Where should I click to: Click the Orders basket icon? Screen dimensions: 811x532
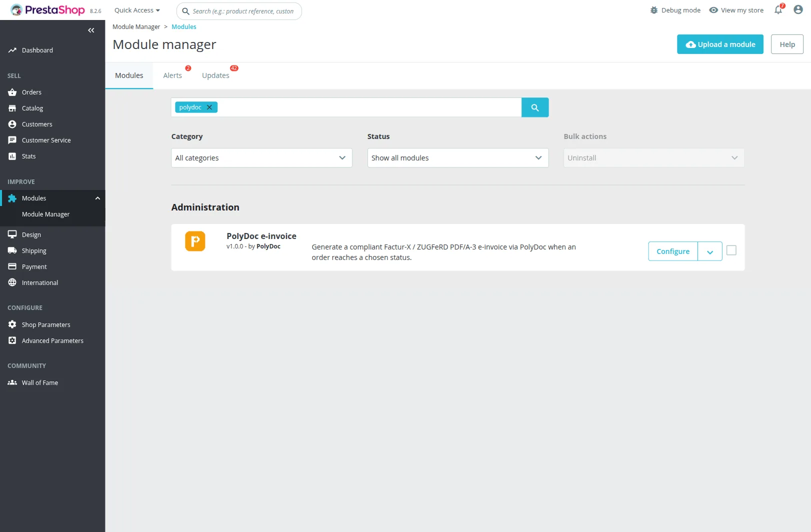click(12, 92)
